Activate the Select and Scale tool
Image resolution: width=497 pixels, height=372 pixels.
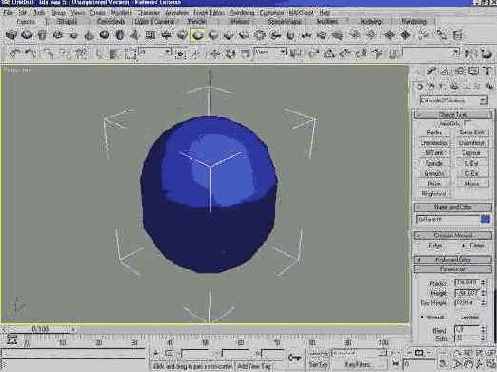coord(245,53)
